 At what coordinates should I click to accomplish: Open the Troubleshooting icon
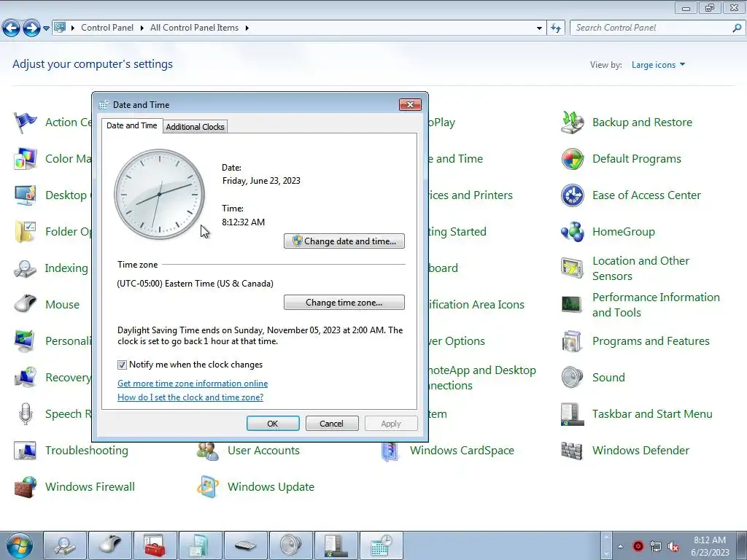[26, 451]
